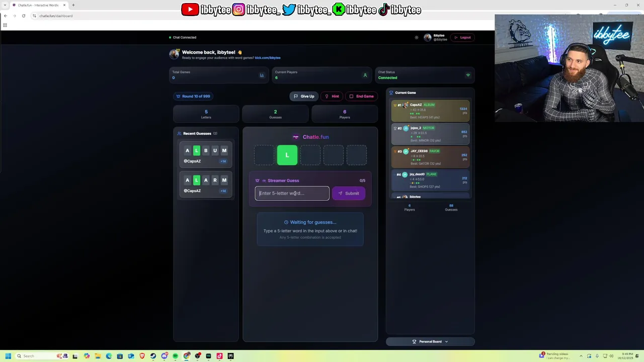
Task: Close the Chatle.fun browser tab
Action: (x=64, y=5)
